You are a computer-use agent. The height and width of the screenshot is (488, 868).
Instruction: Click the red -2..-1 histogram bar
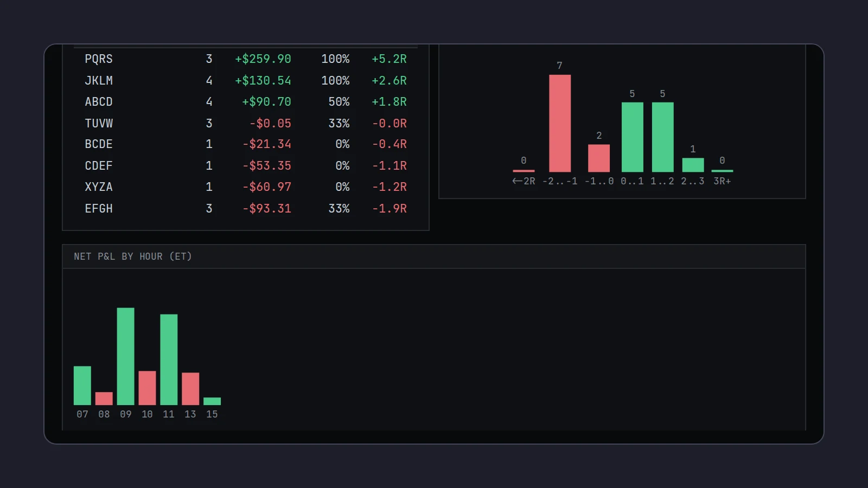(560, 123)
